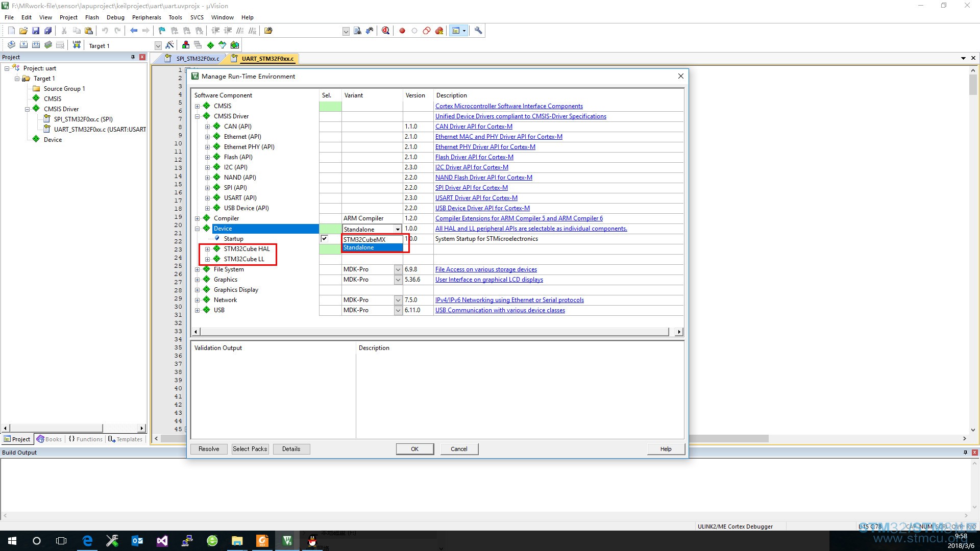The height and width of the screenshot is (551, 980).
Task: Choose STM32CubeMX from the variant list
Action: click(372, 239)
